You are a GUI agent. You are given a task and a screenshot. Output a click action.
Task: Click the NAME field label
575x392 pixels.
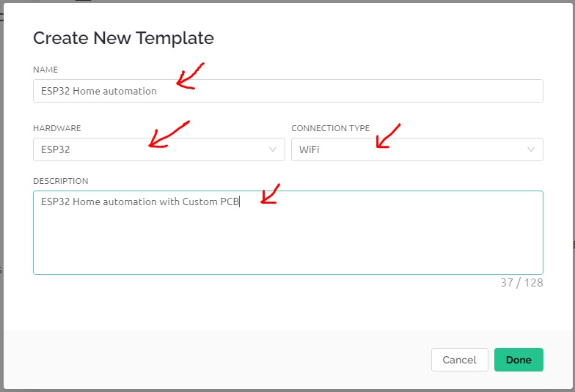(x=45, y=70)
